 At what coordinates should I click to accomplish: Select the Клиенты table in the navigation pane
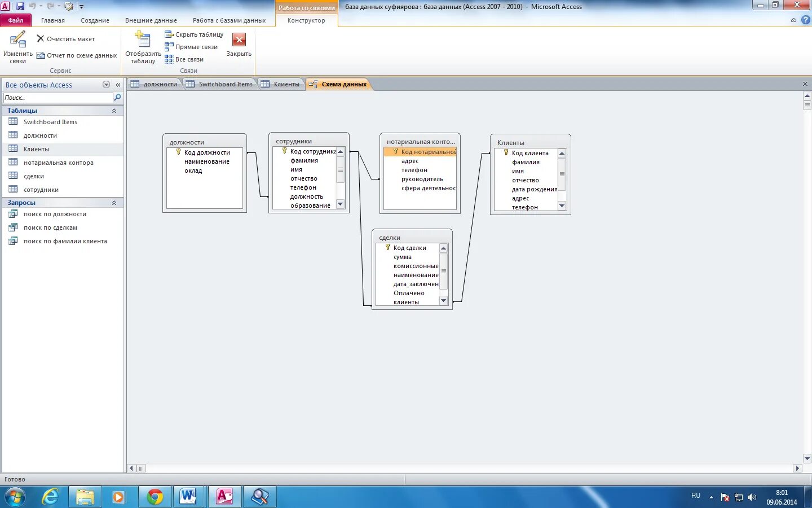pyautogui.click(x=63, y=149)
